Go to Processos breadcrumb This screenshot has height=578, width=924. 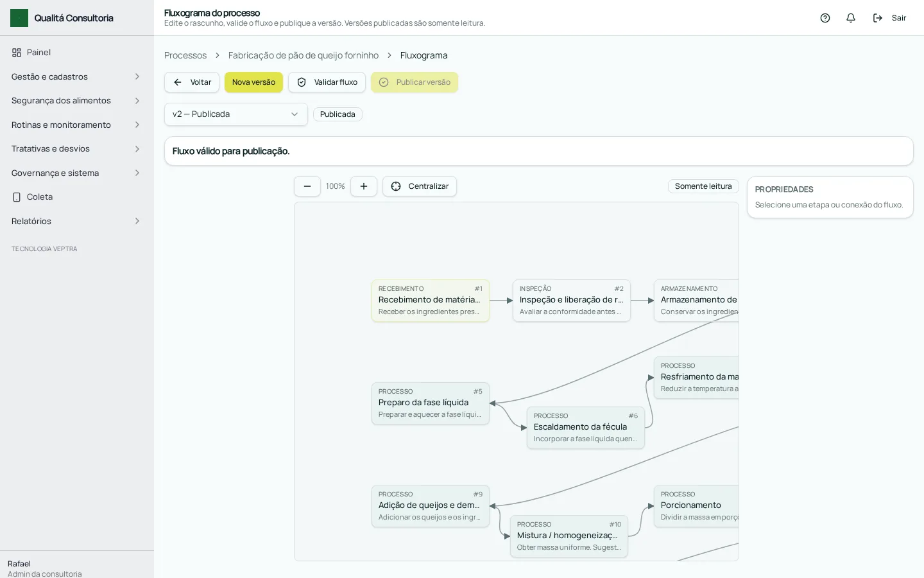tap(185, 55)
